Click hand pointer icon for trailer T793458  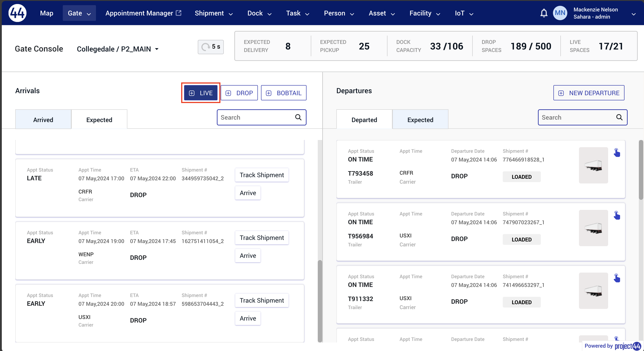(x=617, y=153)
